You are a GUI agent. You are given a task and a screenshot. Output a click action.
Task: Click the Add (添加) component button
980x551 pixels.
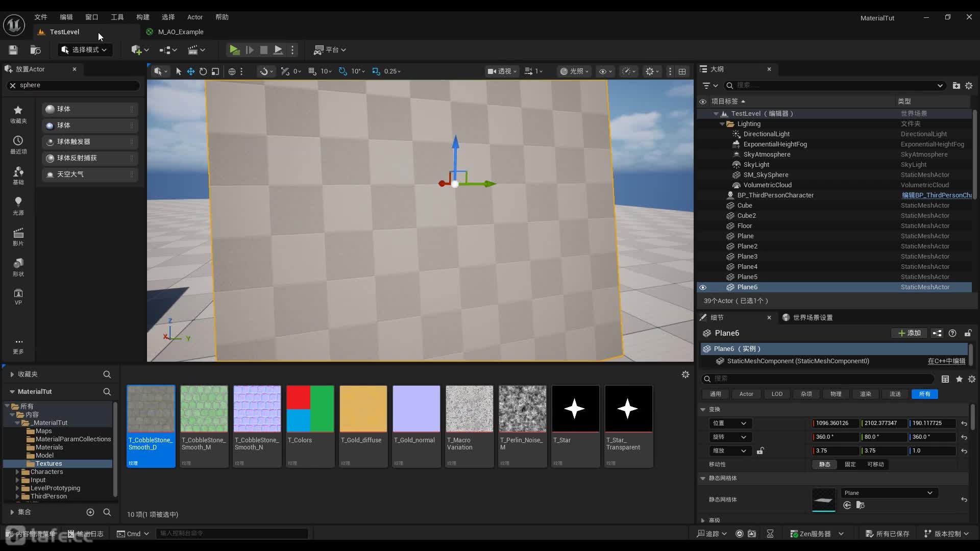[909, 333]
